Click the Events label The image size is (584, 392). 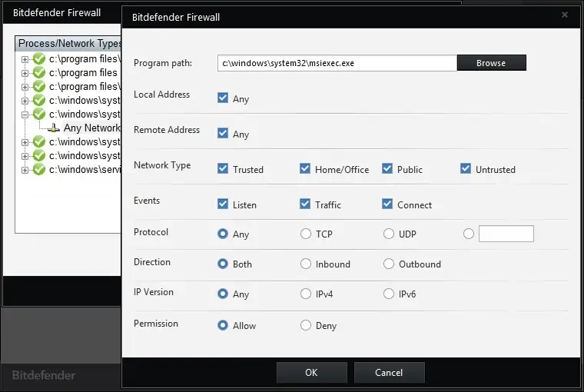click(147, 201)
